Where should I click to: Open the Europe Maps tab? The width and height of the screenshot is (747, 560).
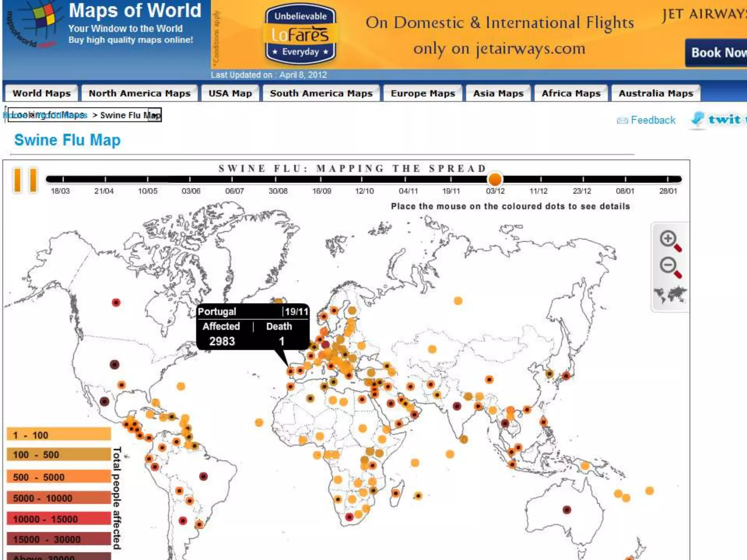(423, 93)
